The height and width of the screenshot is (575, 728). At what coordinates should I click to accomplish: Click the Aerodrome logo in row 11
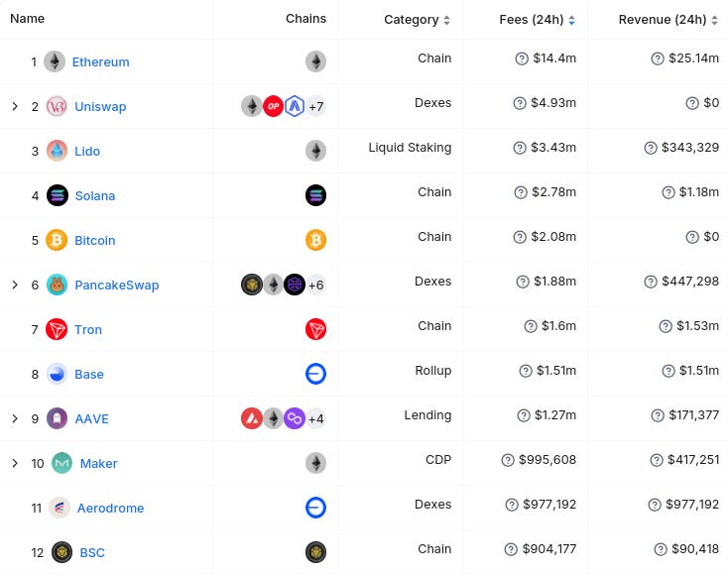coord(60,508)
